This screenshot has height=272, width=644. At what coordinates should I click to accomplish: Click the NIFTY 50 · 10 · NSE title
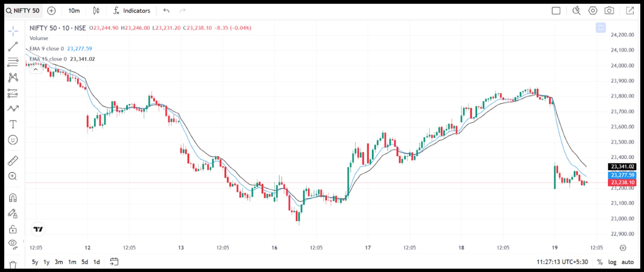[58, 28]
